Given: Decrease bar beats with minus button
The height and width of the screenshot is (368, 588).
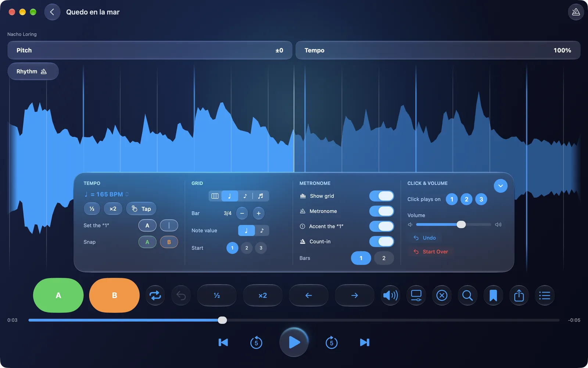Looking at the screenshot, I should tap(242, 213).
